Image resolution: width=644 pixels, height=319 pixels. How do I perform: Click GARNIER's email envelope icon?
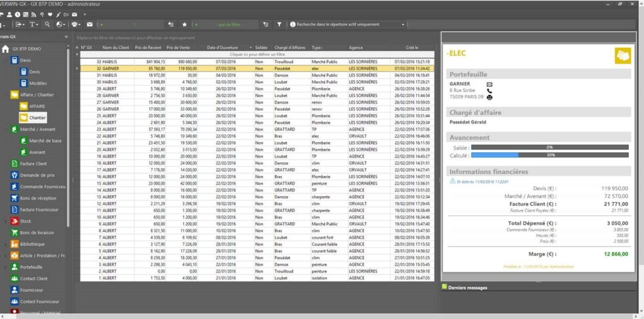coord(489,84)
